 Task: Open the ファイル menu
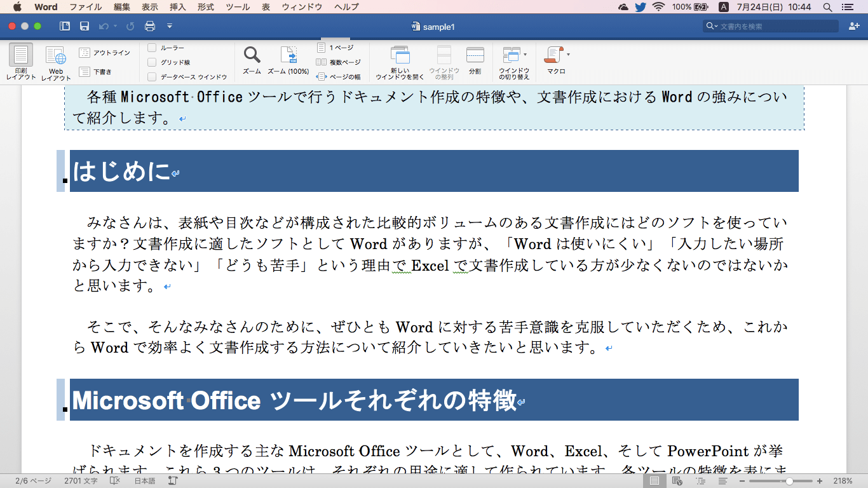[x=85, y=7]
